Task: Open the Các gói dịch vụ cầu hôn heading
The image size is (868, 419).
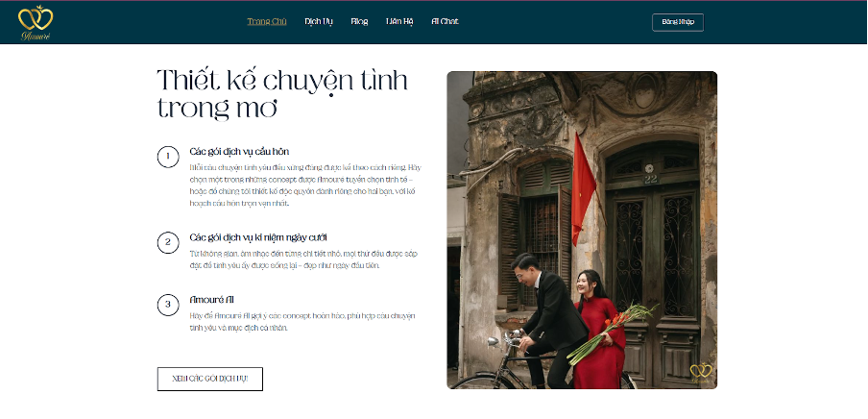Action: click(x=239, y=151)
